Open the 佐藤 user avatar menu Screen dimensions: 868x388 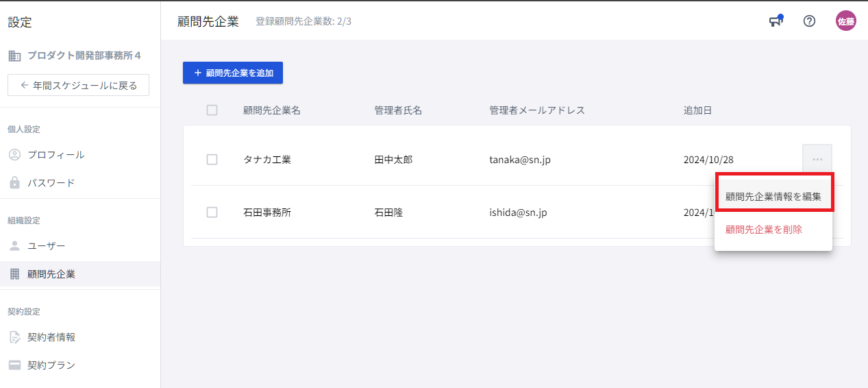point(845,21)
